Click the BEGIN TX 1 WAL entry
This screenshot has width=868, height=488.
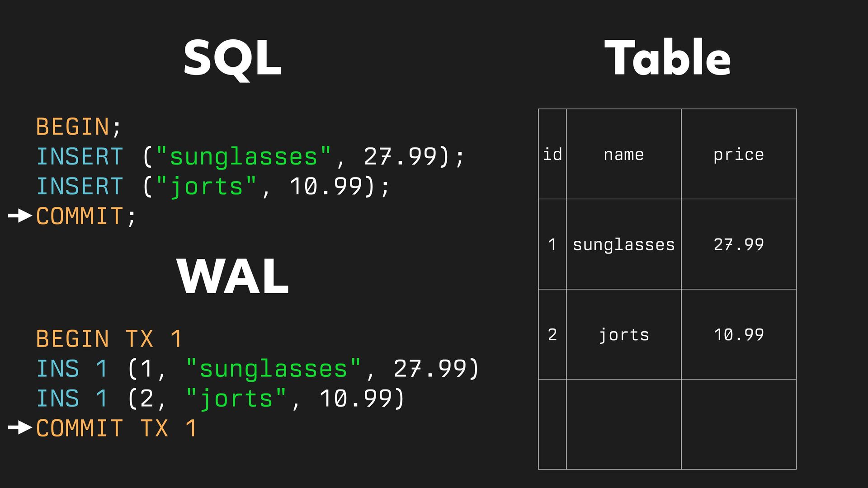click(108, 339)
